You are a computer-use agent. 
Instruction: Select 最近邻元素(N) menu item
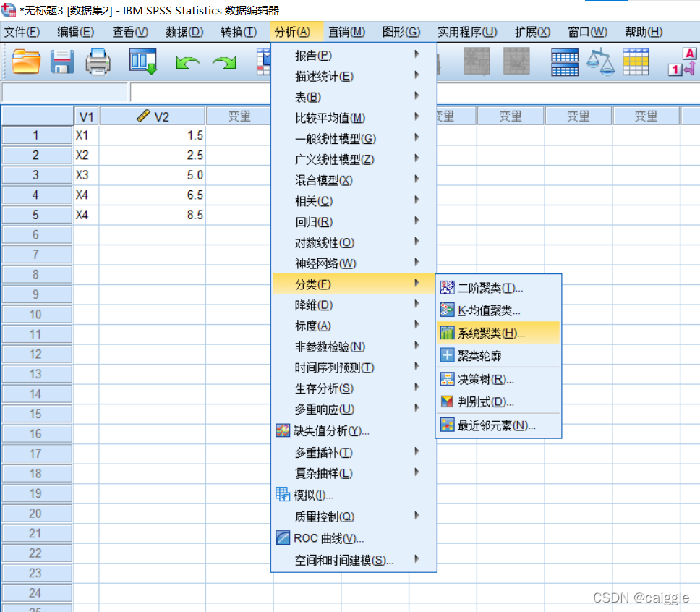coord(498,425)
